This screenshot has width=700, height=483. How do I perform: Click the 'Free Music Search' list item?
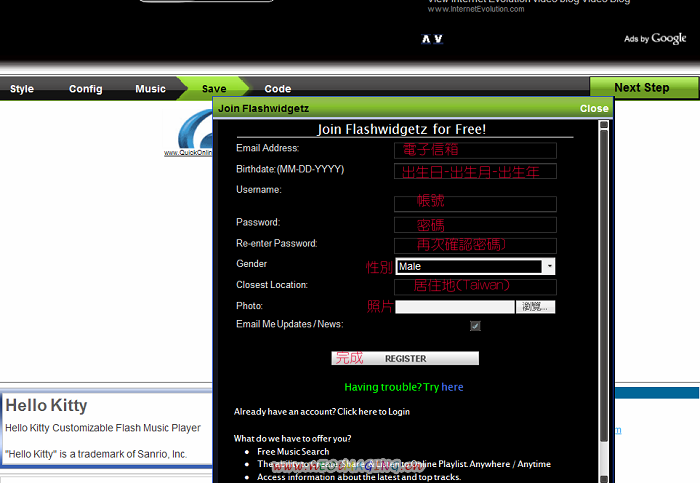pyautogui.click(x=293, y=452)
